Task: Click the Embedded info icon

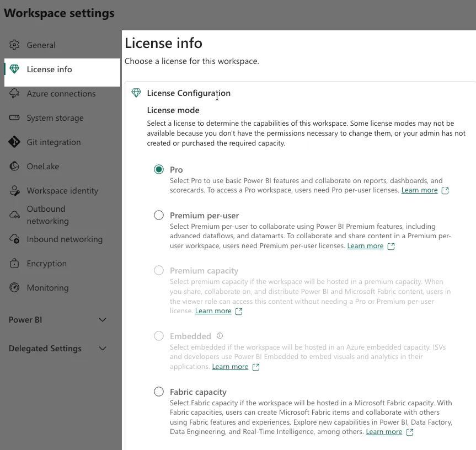Action: pyautogui.click(x=220, y=336)
